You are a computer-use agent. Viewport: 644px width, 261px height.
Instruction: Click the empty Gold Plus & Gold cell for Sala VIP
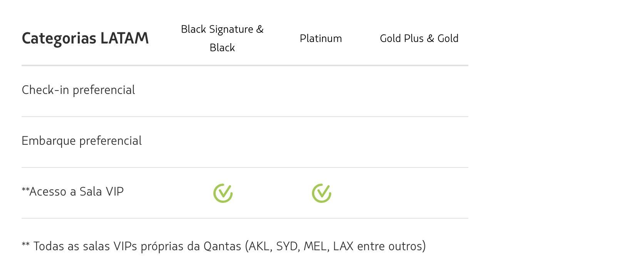point(419,193)
